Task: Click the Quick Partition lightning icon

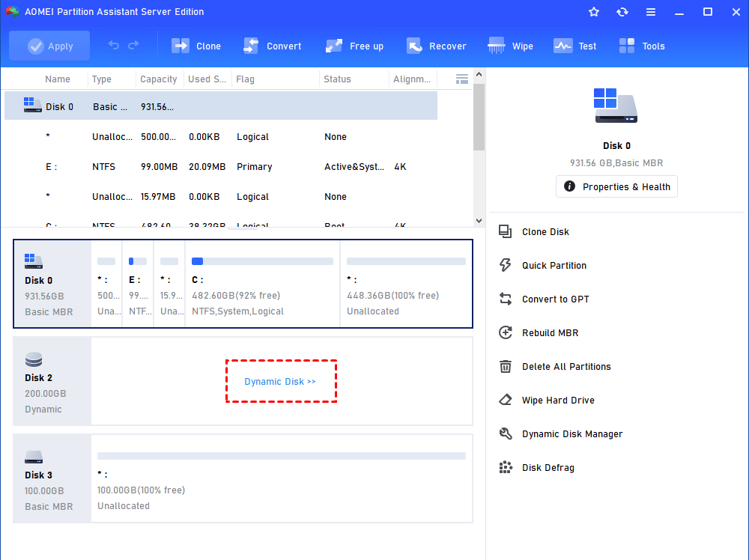Action: (x=506, y=266)
